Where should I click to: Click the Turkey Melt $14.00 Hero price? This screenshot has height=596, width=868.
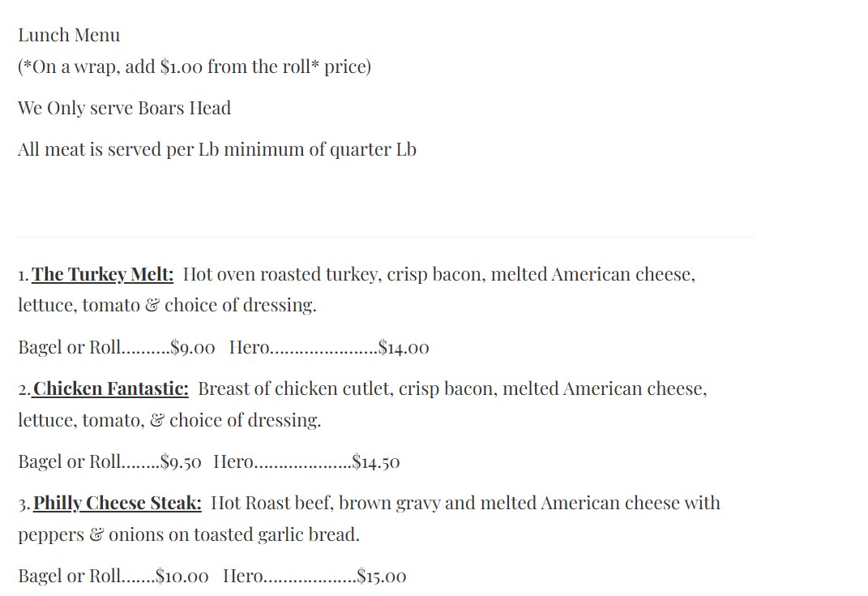pos(404,348)
